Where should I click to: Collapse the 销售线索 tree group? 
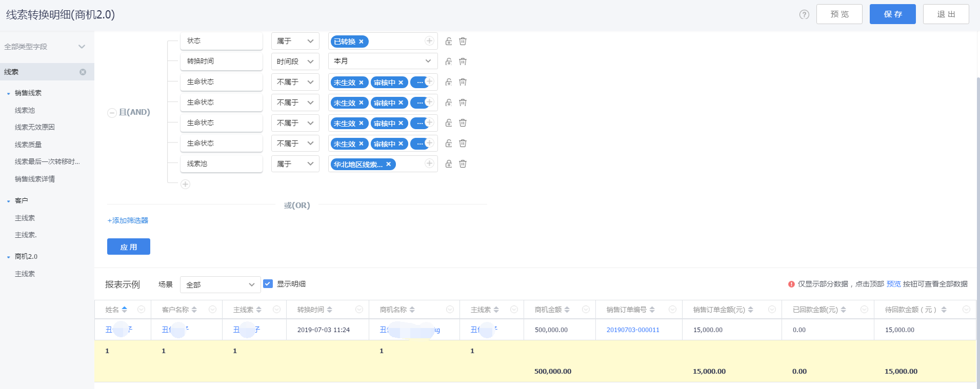[9, 94]
